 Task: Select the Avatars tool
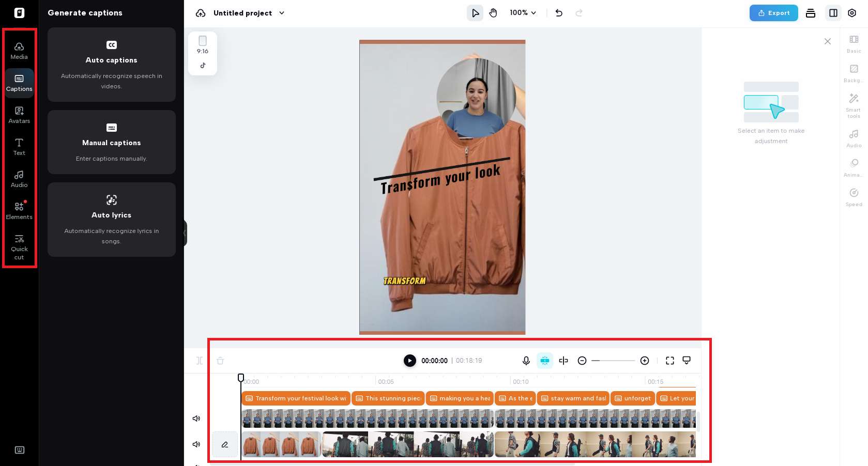(x=19, y=114)
